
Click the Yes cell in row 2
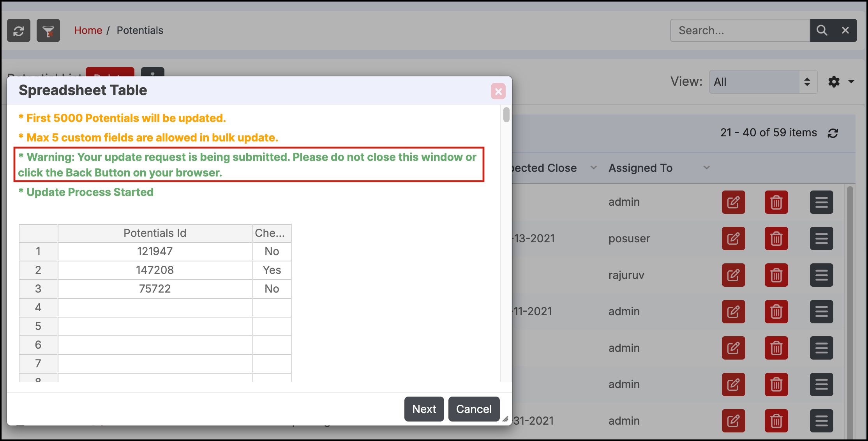[x=272, y=270]
